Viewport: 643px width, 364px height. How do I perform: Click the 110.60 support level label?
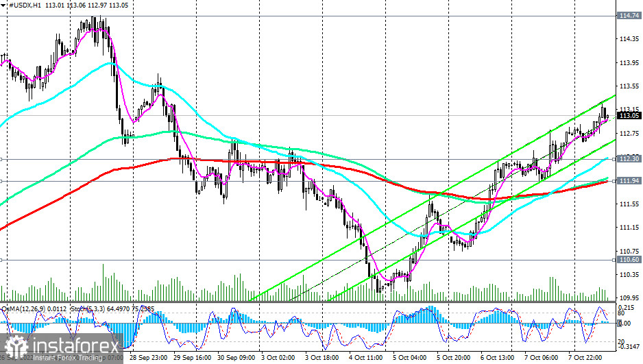tap(629, 260)
